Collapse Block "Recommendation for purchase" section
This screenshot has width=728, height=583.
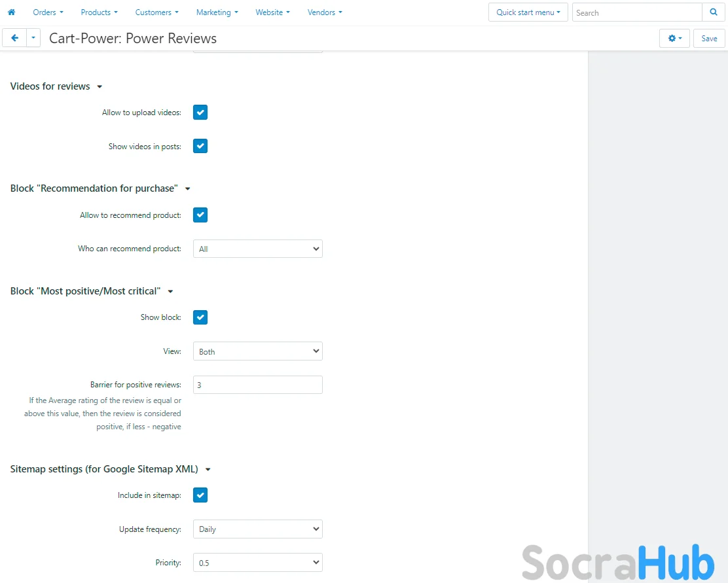[x=100, y=188]
